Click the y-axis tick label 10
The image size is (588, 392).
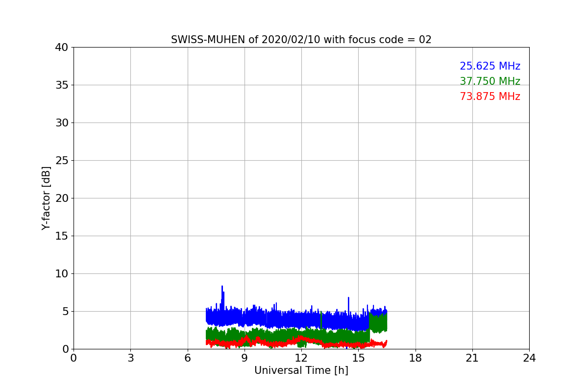[x=62, y=274]
